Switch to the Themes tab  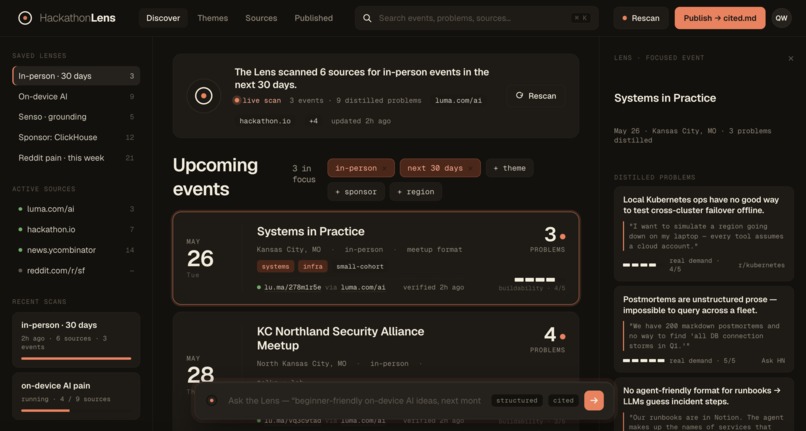212,18
